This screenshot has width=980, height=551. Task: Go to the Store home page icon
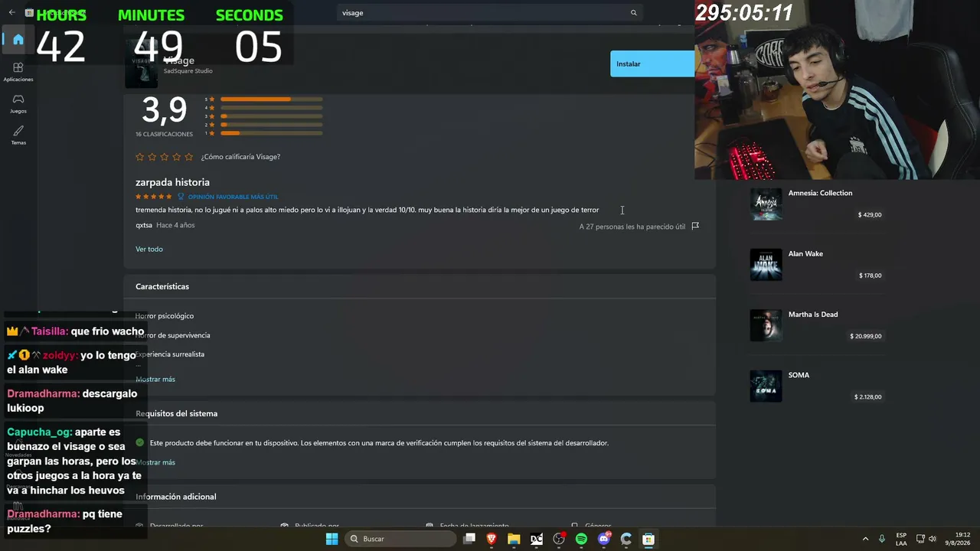click(18, 40)
